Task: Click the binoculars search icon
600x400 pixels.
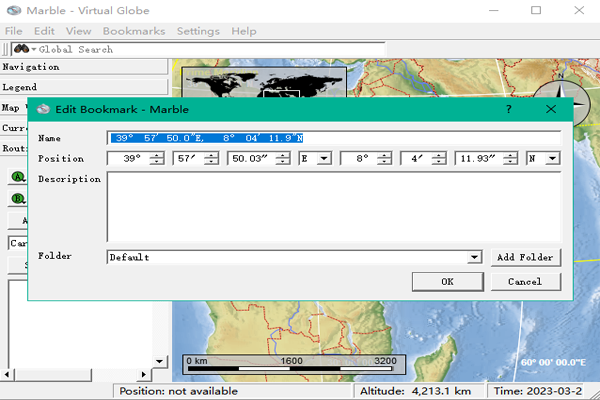Action: pyautogui.click(x=21, y=49)
